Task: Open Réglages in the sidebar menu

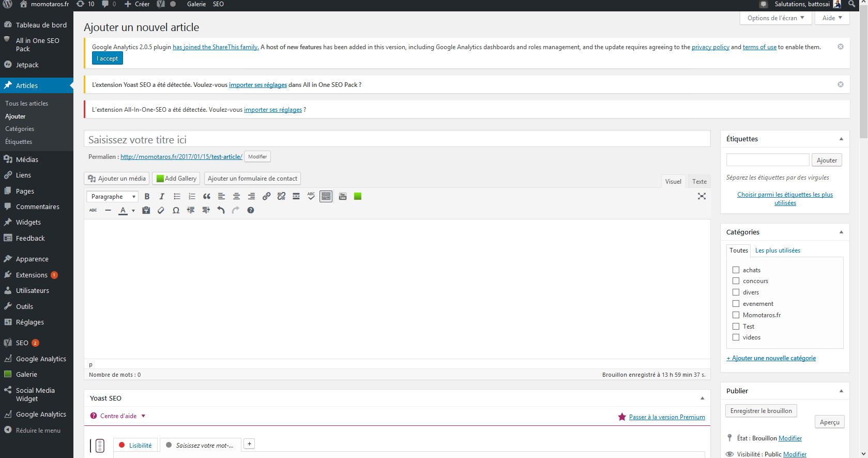Action: point(37,322)
